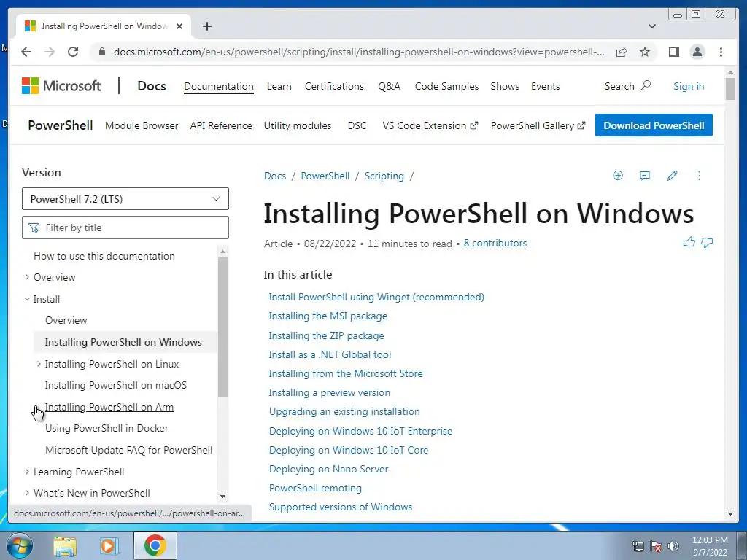
Task: Open Installing PowerShell on macOS
Action: pyautogui.click(x=116, y=385)
